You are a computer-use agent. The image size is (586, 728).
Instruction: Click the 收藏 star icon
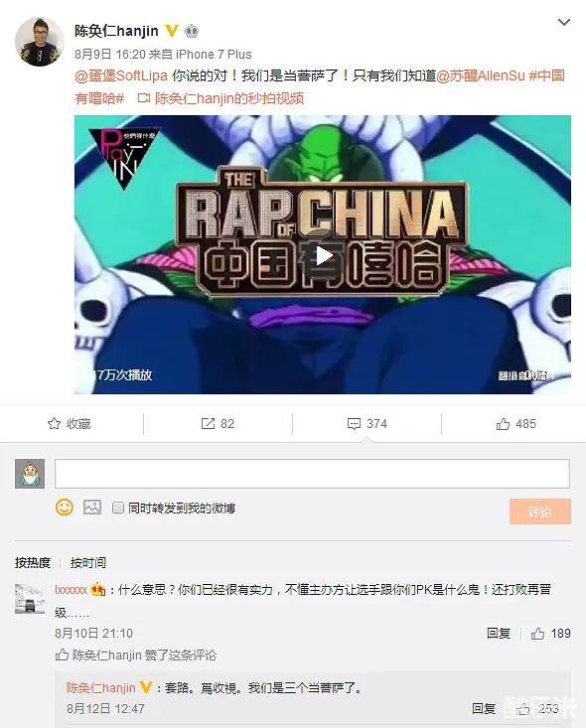(54, 423)
